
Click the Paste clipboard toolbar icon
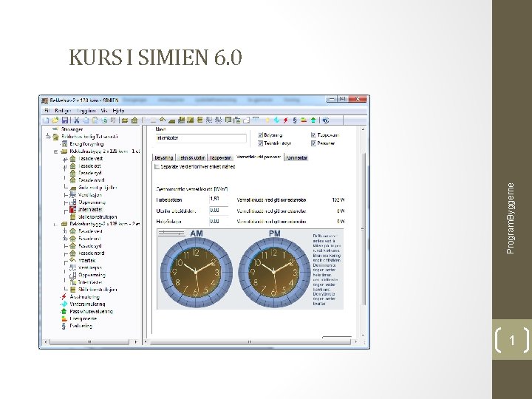click(x=95, y=120)
